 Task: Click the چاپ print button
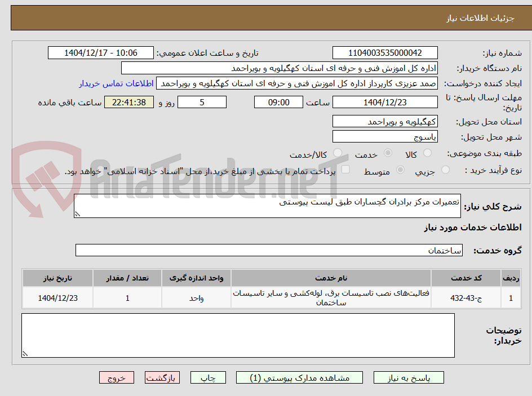point(208,377)
